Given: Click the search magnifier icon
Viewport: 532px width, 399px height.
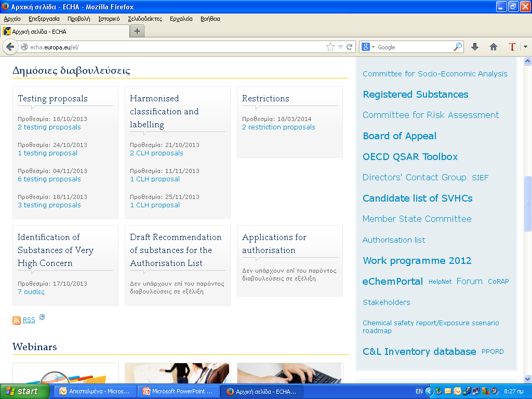Looking at the screenshot, I should (x=458, y=46).
